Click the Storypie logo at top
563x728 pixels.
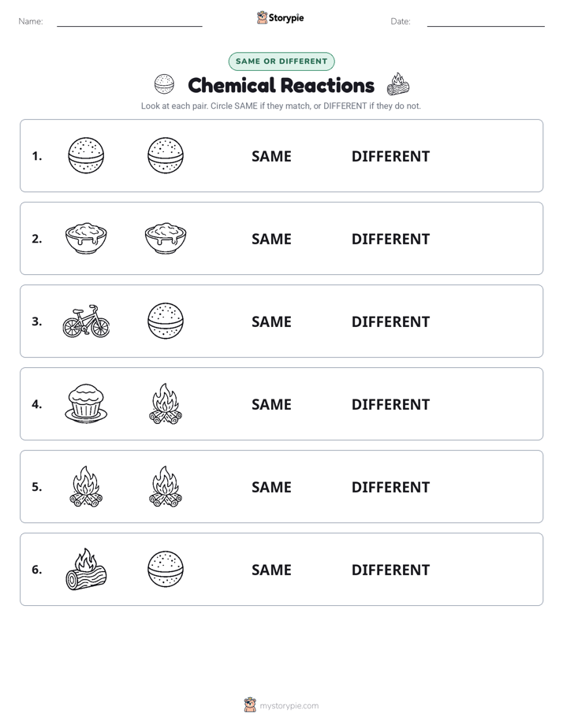click(280, 18)
